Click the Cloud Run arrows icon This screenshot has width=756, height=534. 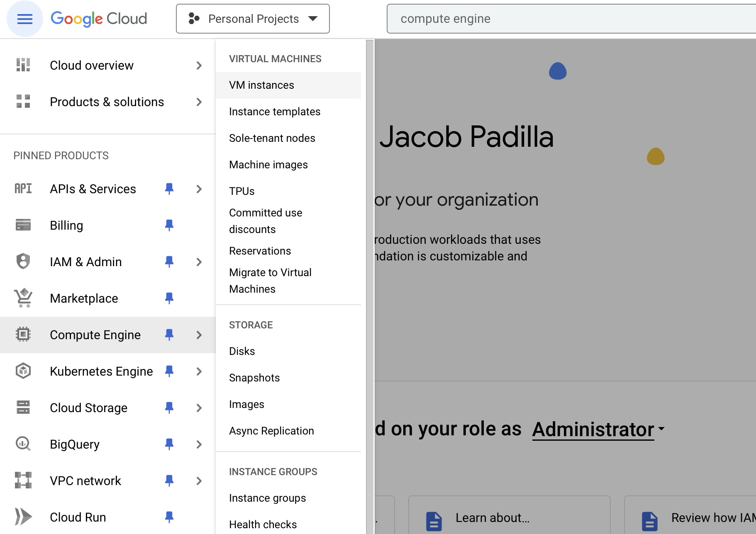(x=23, y=517)
